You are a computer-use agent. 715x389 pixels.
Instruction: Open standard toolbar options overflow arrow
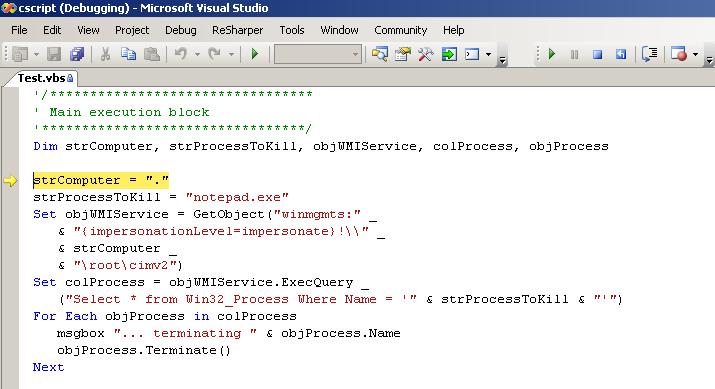tap(502, 55)
